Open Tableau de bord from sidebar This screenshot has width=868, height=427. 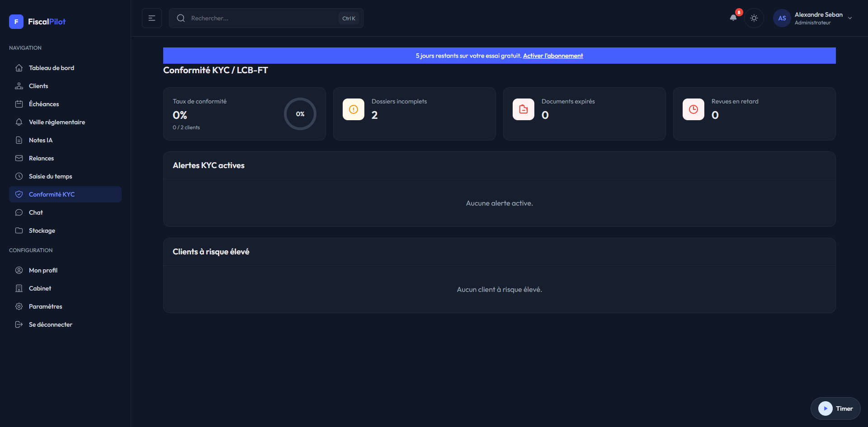pos(52,68)
